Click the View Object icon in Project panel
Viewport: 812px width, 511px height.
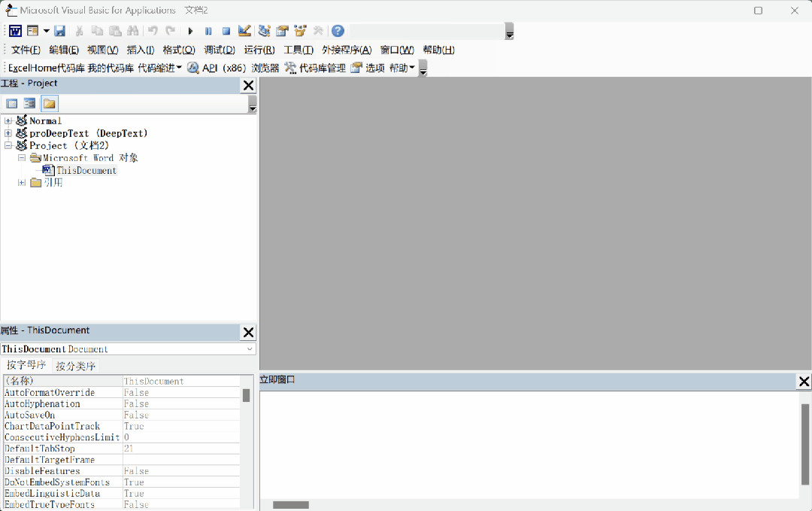coord(30,104)
